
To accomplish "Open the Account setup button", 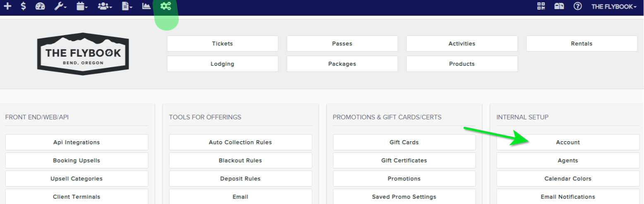I will tap(568, 142).
